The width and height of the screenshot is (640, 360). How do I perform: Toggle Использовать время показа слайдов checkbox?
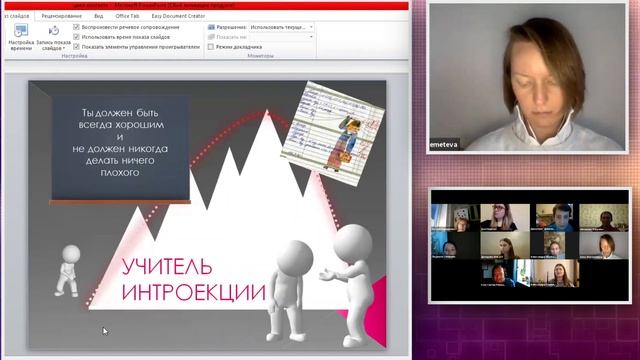tap(76, 37)
